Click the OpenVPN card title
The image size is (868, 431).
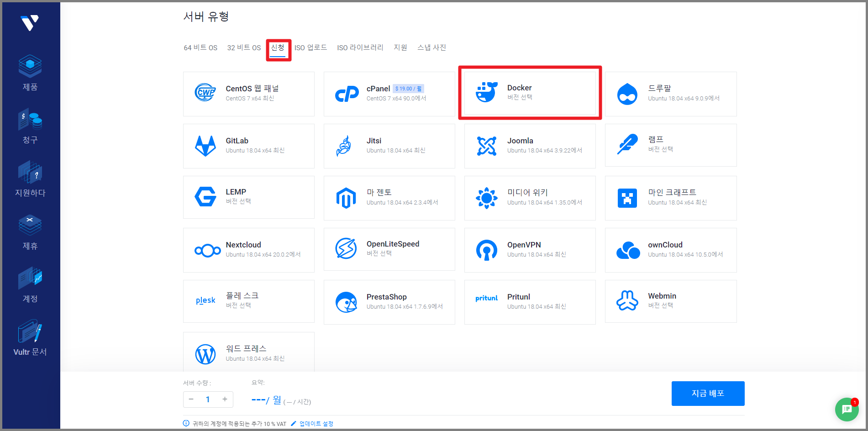524,245
